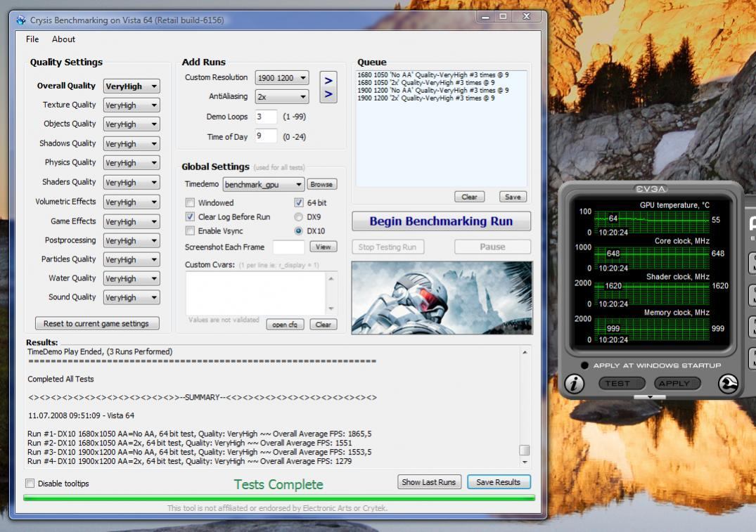The height and width of the screenshot is (532, 756).
Task: Open Physics Quality dropdown
Action: (132, 163)
